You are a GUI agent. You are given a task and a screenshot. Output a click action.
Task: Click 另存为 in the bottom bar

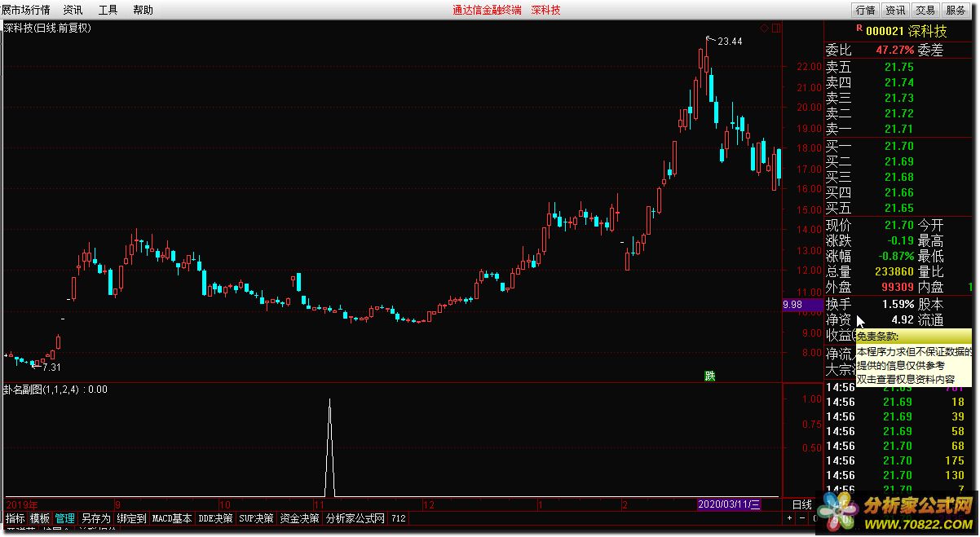(x=95, y=518)
